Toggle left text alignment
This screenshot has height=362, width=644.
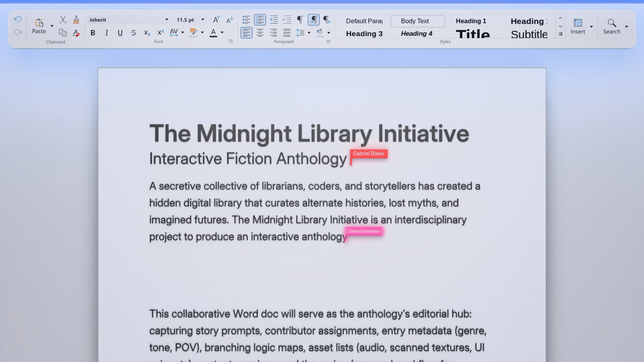(246, 33)
